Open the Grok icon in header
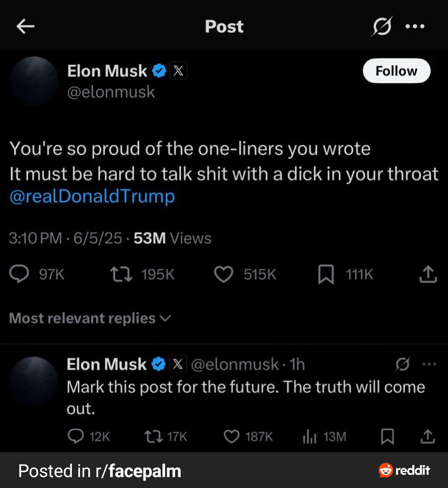 pos(382,26)
